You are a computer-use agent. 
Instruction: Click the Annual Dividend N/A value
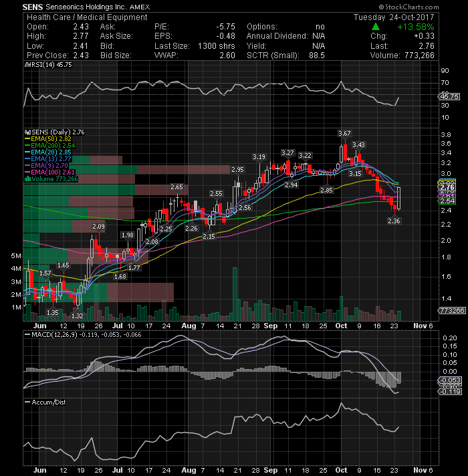(x=319, y=36)
